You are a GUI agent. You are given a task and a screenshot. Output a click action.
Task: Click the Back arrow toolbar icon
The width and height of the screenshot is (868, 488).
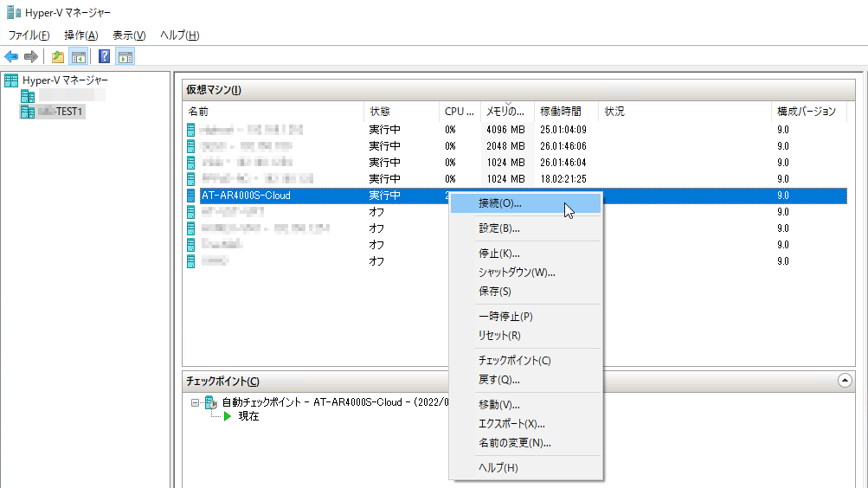click(x=11, y=57)
